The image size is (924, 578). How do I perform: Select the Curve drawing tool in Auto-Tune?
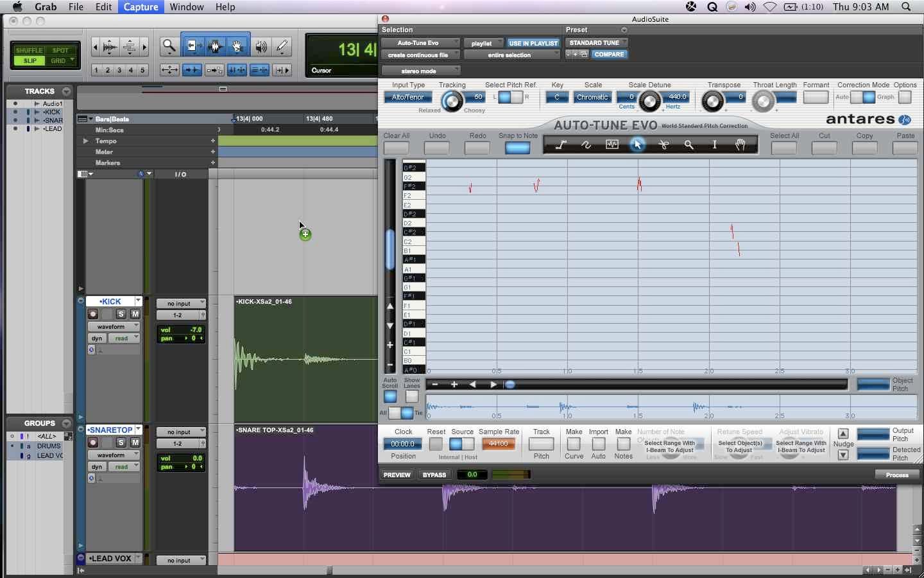(x=586, y=145)
